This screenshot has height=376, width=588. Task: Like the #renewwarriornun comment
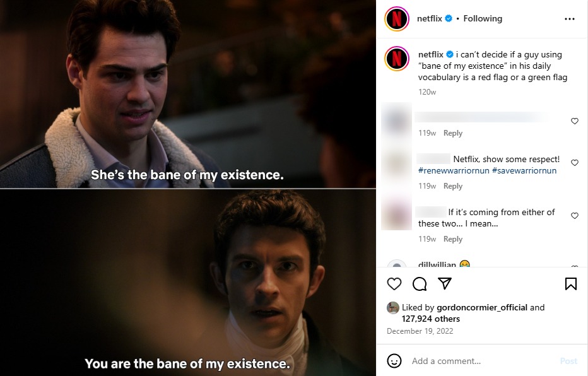[575, 163]
